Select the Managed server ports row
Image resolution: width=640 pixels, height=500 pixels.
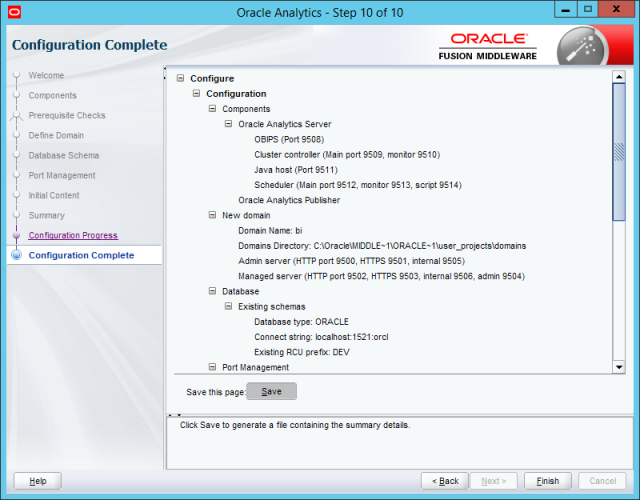pos(381,276)
